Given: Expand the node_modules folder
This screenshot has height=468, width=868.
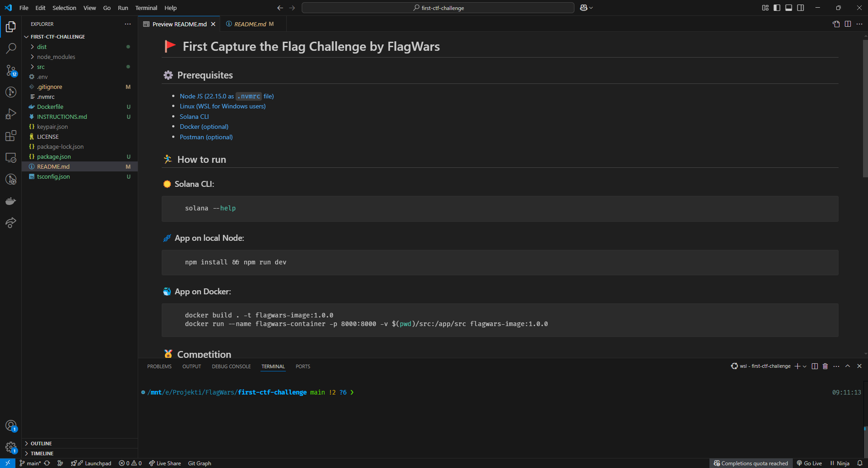Looking at the screenshot, I should point(80,57).
